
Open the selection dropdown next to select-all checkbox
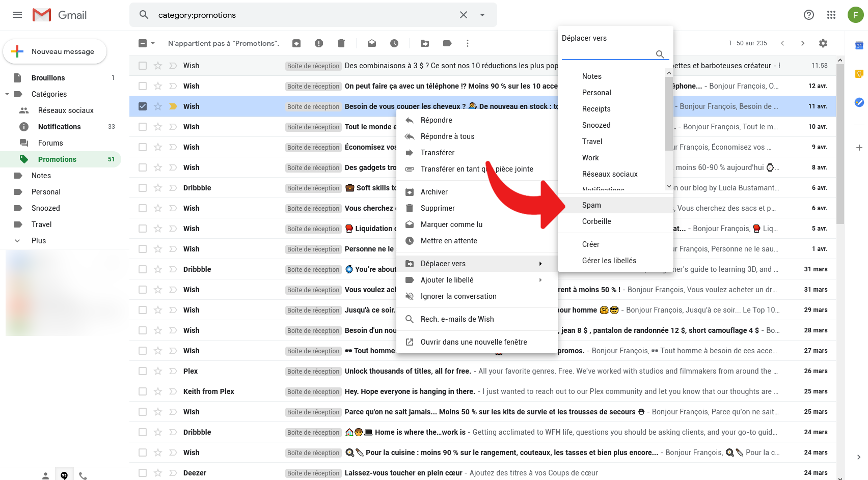[x=151, y=43]
